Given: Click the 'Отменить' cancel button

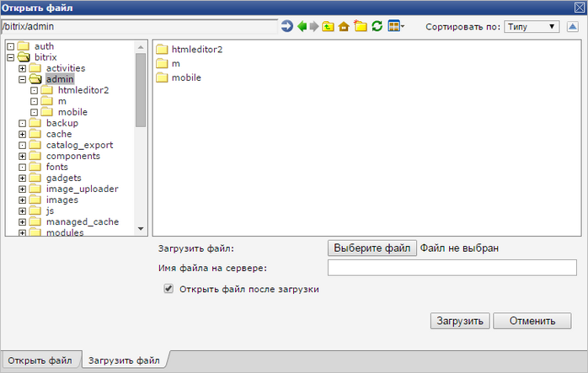Looking at the screenshot, I should [x=532, y=321].
